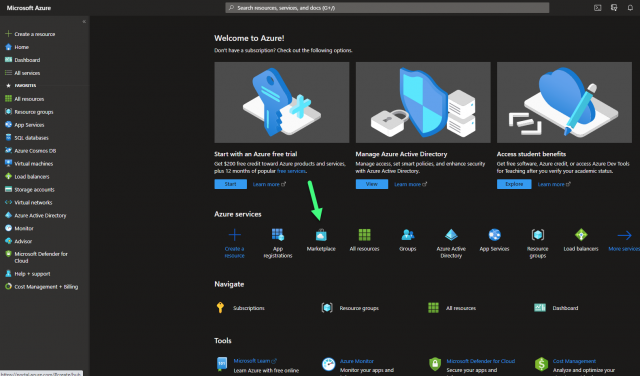Click the Explore button for student benefits
This screenshot has height=376, width=640.
[x=514, y=184]
